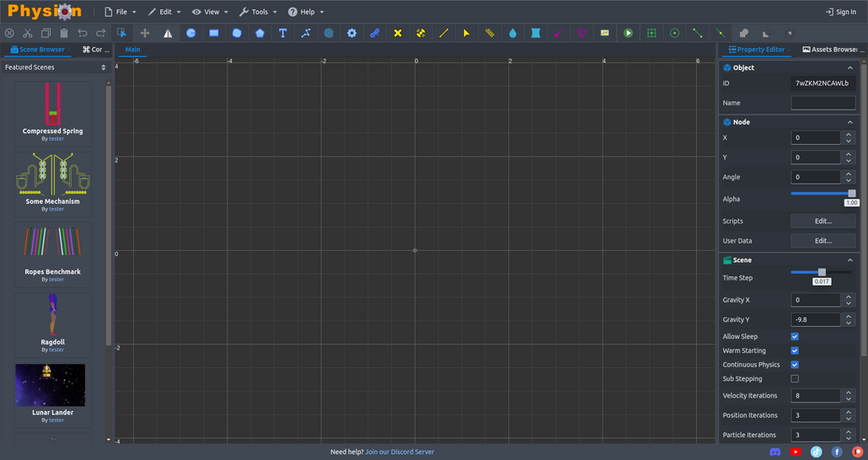The image size is (868, 460).
Task: Collapse the Node section
Action: coord(849,122)
